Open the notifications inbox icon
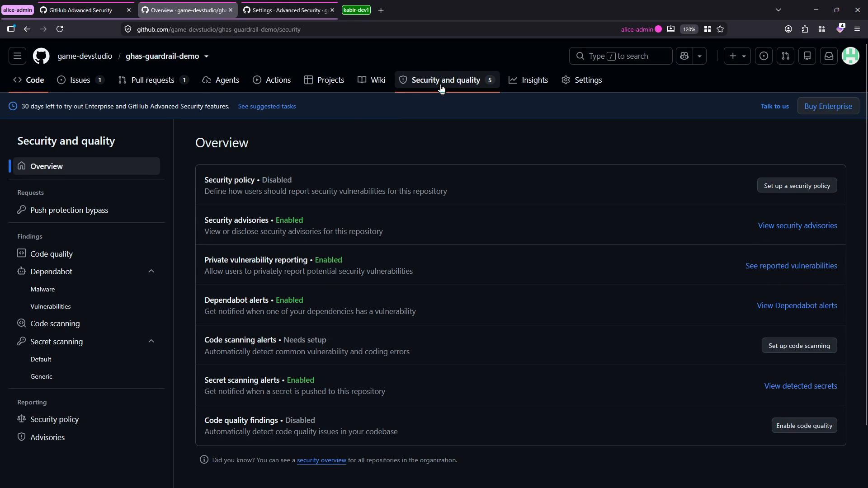 (x=829, y=56)
